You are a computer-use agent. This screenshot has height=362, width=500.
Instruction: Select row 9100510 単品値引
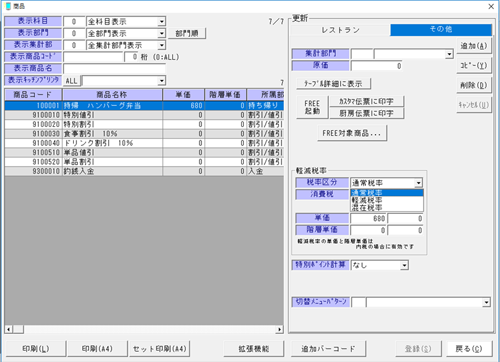pos(144,152)
